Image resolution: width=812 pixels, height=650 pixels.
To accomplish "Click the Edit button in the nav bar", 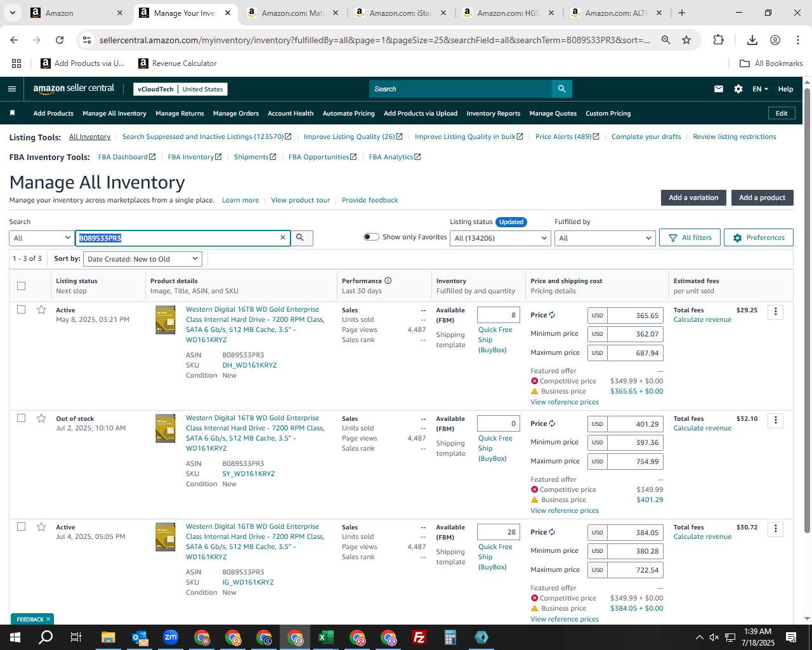I will pyautogui.click(x=782, y=113).
